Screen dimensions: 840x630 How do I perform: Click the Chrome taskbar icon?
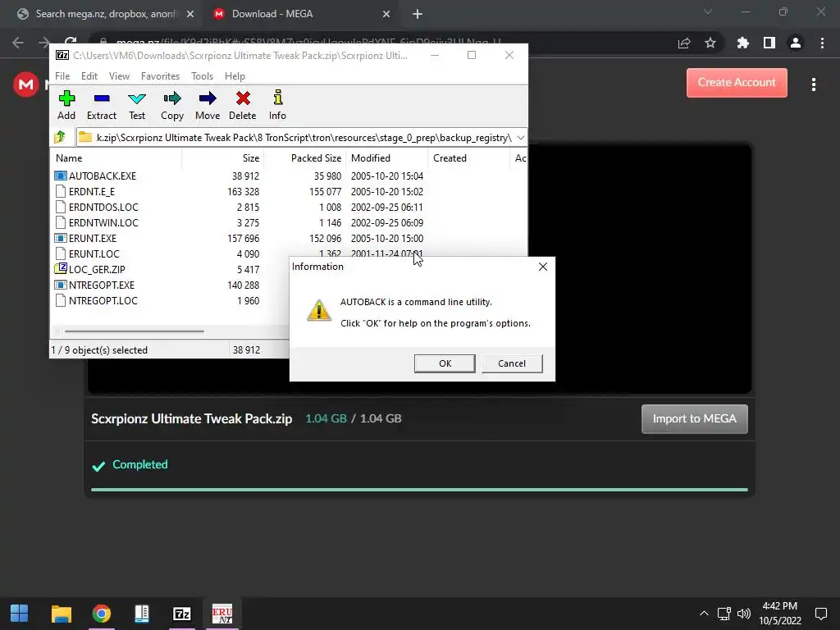pyautogui.click(x=101, y=614)
